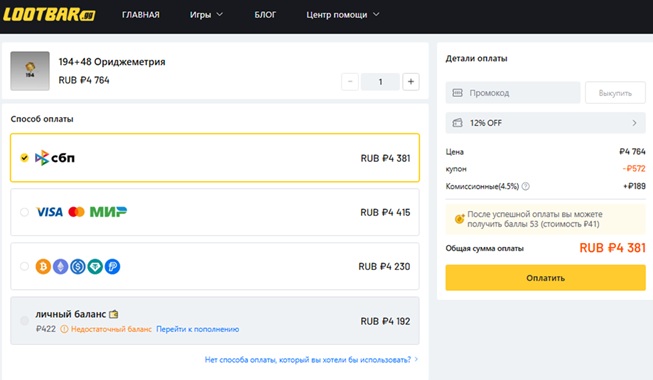The image size is (653, 380).
Task: Open the ГЛАВНАЯ menu item
Action: coord(141,15)
